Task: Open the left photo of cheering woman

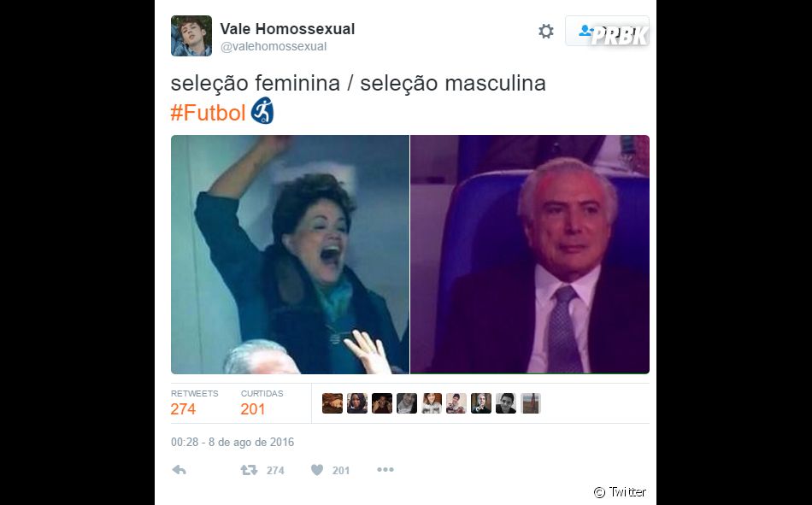Action: pos(290,255)
